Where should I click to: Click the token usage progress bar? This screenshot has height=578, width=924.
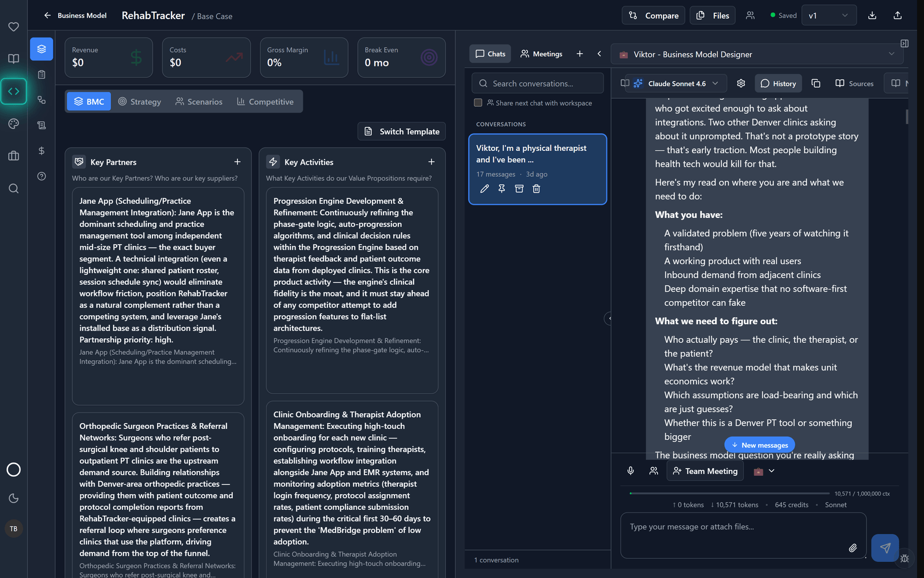pyautogui.click(x=729, y=494)
